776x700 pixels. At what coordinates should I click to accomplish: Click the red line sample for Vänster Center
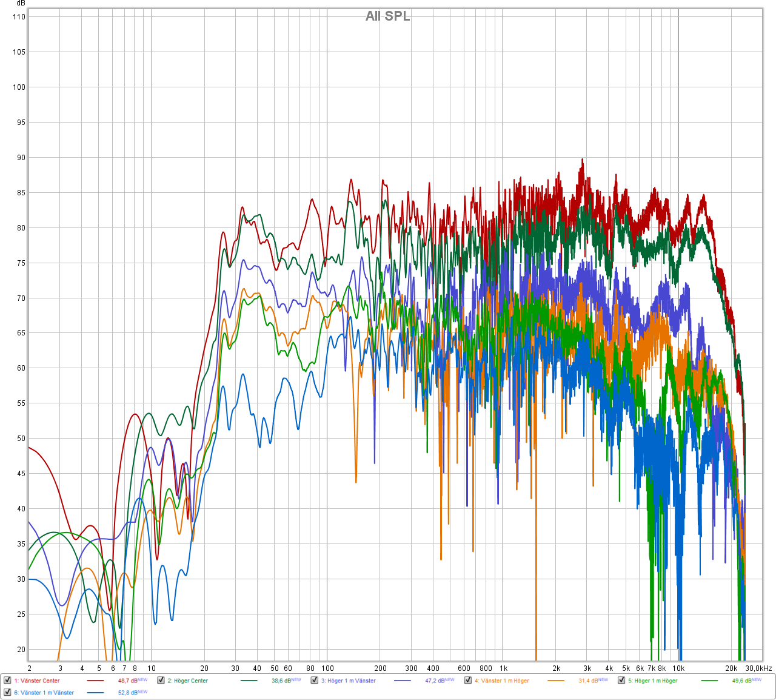pos(95,681)
